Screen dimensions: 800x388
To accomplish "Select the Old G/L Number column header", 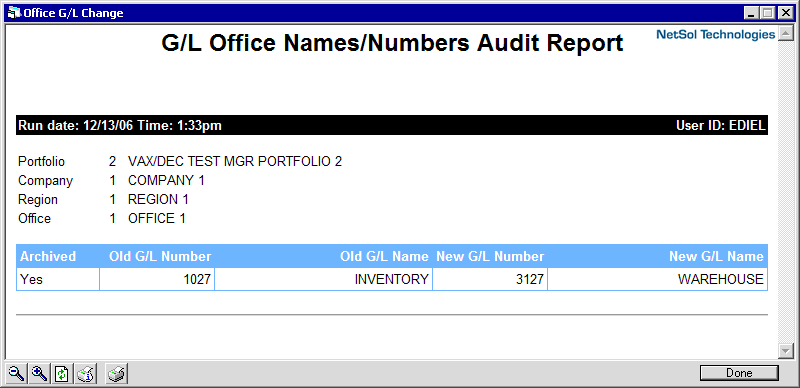I will pyautogui.click(x=160, y=256).
